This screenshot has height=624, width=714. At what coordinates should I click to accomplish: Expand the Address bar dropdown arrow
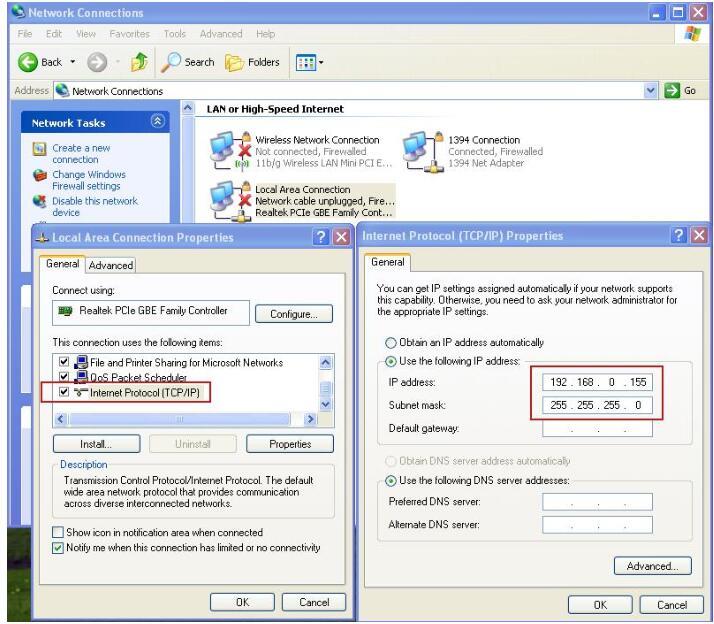coord(652,91)
